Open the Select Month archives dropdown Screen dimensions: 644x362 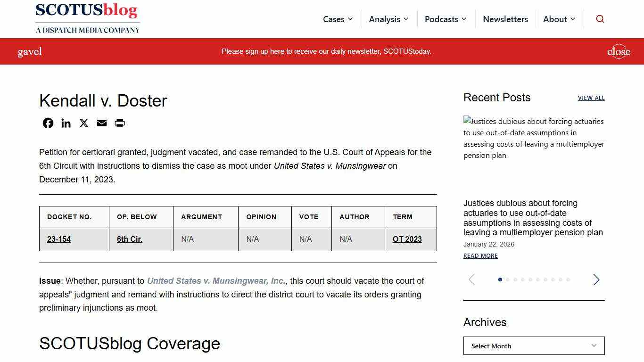point(534,346)
